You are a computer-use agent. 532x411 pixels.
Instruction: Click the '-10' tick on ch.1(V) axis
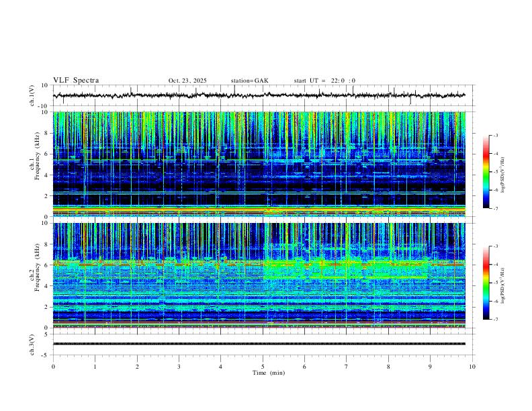point(44,106)
